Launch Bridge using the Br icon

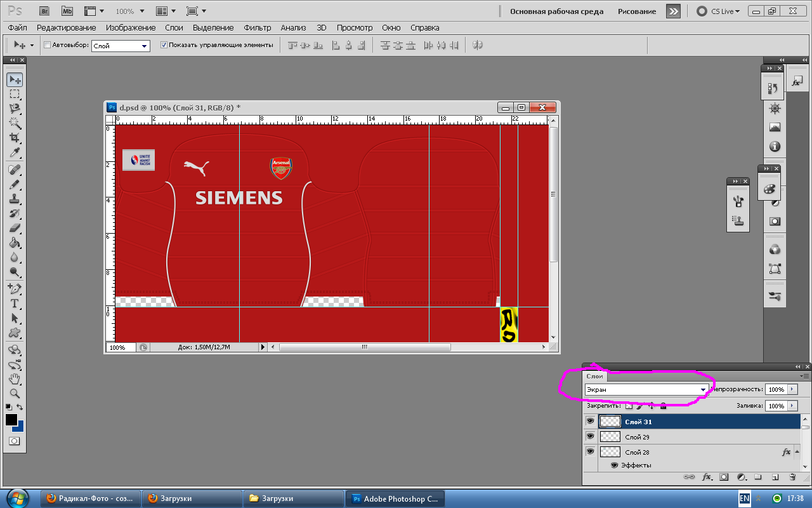click(44, 11)
